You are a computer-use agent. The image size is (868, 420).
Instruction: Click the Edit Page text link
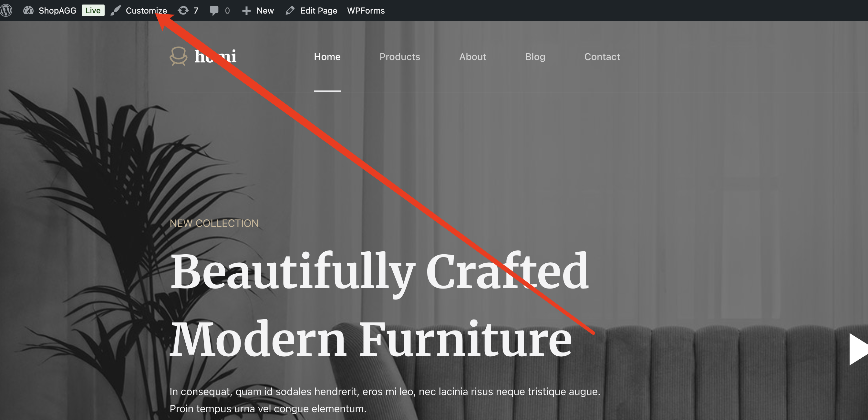[318, 10]
